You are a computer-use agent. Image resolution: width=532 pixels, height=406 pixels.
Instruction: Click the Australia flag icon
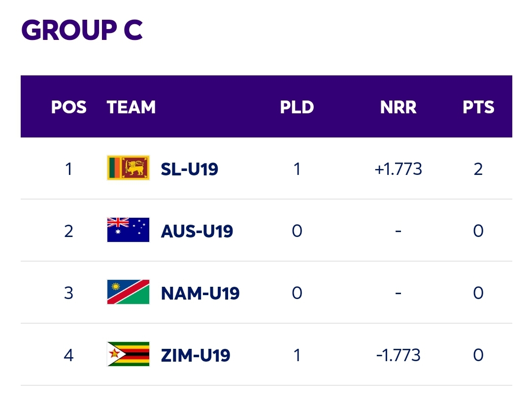[x=128, y=230]
